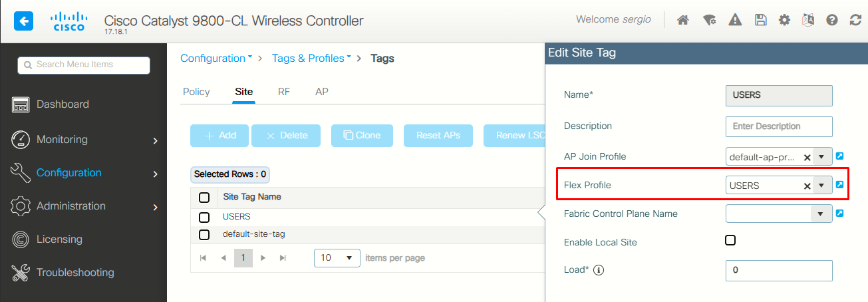This screenshot has height=302, width=868.
Task: Click the Description input field
Action: pyautogui.click(x=779, y=126)
